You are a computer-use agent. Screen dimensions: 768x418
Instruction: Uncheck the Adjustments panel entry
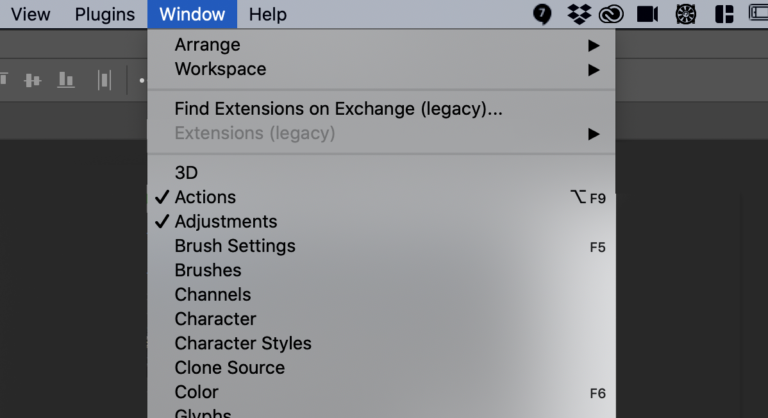225,222
